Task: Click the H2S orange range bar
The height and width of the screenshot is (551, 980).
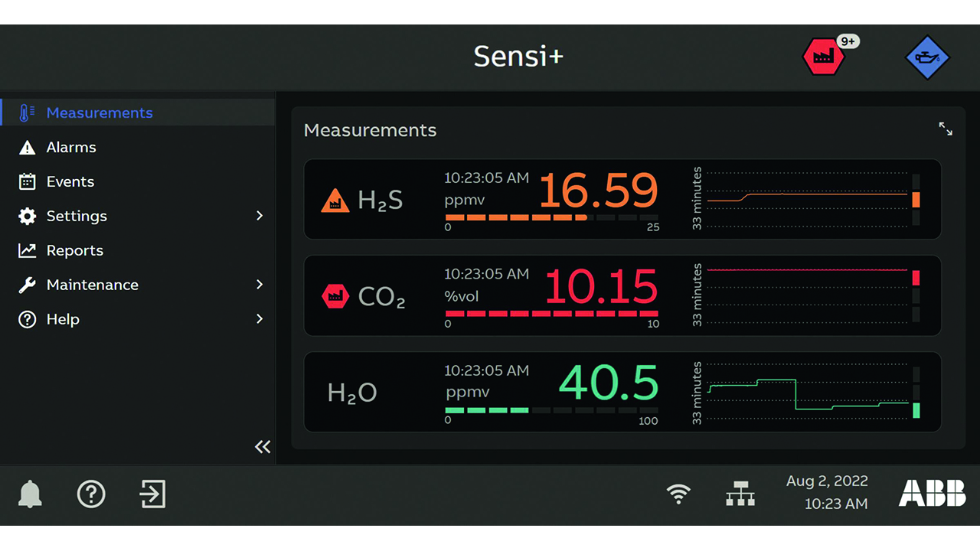Action: [551, 217]
